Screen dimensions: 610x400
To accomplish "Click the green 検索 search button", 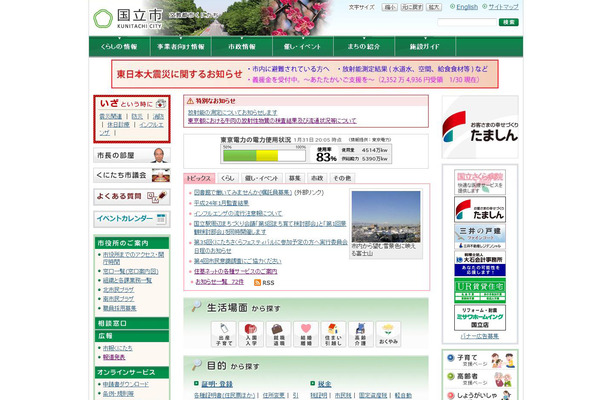I will pyautogui.click(x=509, y=22).
